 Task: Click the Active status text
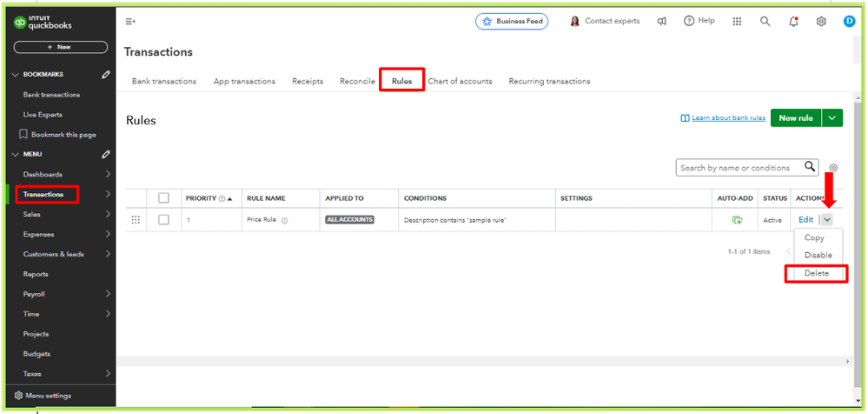[772, 220]
